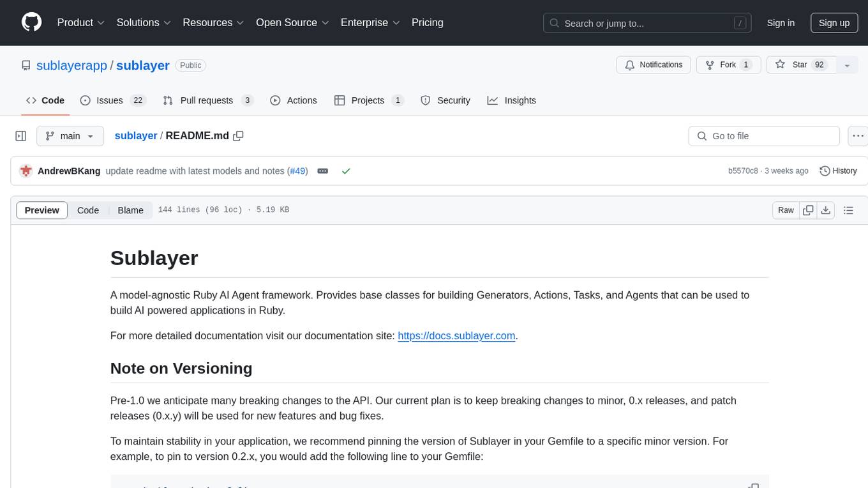Click the Notifications bell button
The image size is (868, 488).
tap(654, 65)
